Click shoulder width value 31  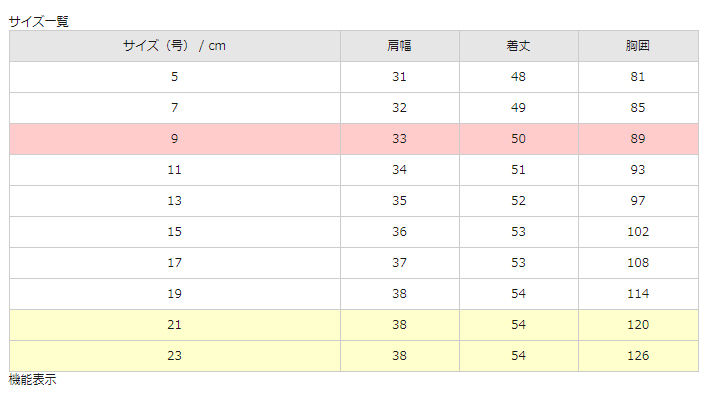coord(399,77)
